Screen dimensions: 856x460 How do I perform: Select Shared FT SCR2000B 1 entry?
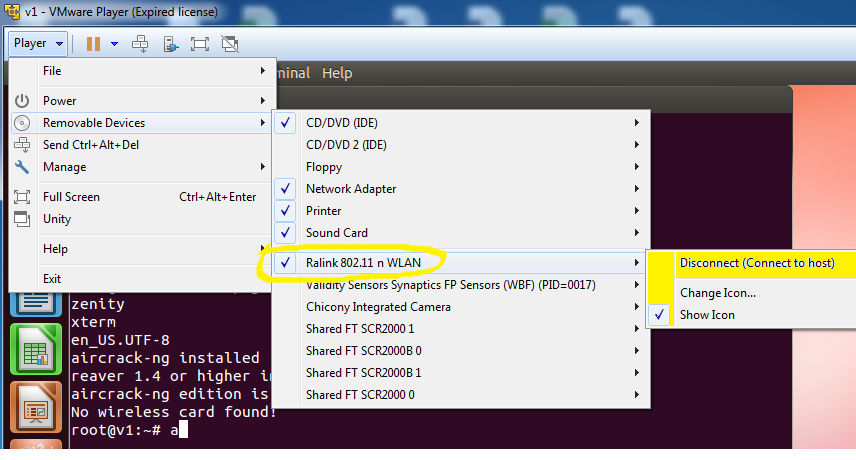point(461,373)
